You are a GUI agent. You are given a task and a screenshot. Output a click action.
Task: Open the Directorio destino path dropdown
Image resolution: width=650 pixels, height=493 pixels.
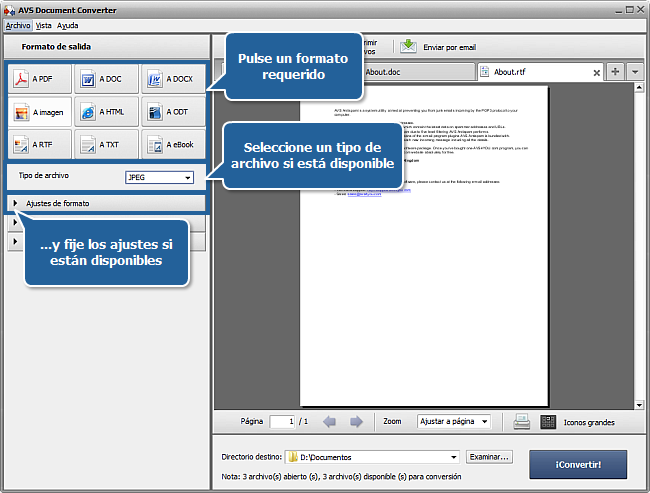[453, 457]
